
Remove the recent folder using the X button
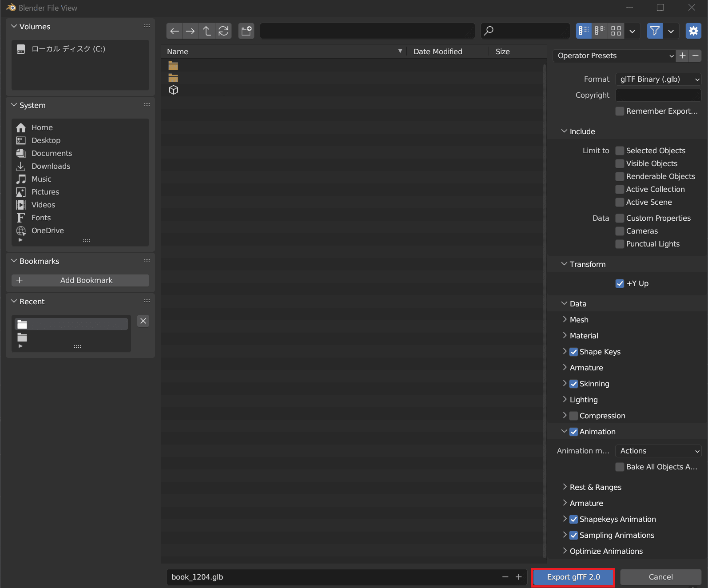[x=143, y=321]
